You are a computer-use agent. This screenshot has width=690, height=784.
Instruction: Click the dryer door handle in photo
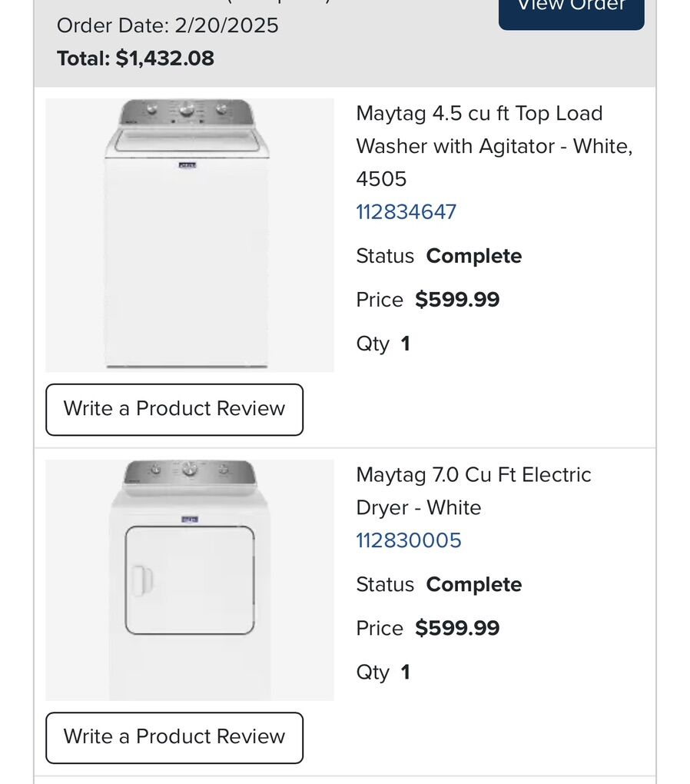(141, 580)
